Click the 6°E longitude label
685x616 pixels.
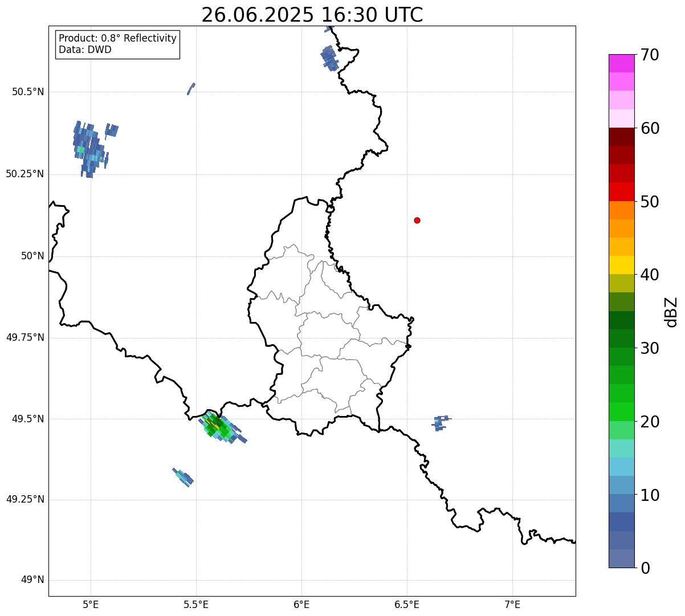(301, 604)
